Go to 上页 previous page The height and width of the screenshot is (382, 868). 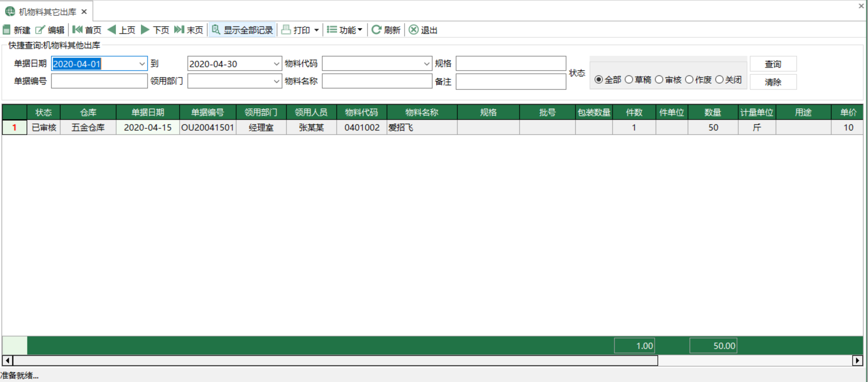pos(121,30)
